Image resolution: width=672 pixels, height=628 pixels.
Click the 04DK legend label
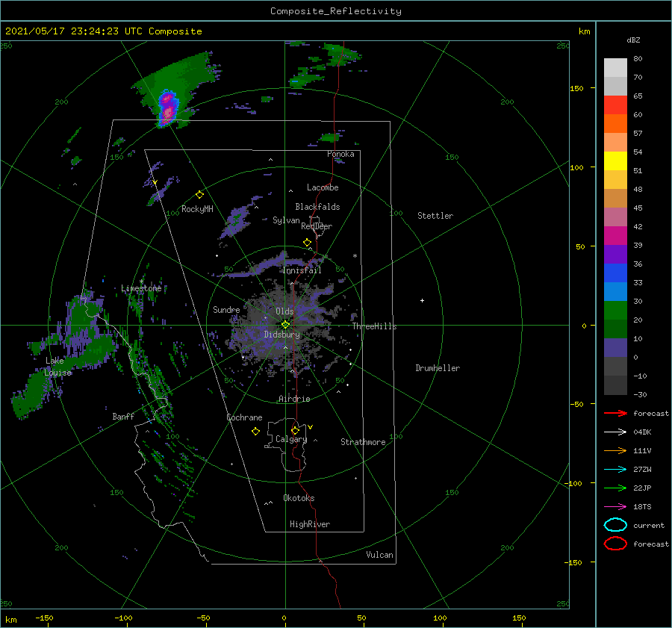pyautogui.click(x=642, y=432)
